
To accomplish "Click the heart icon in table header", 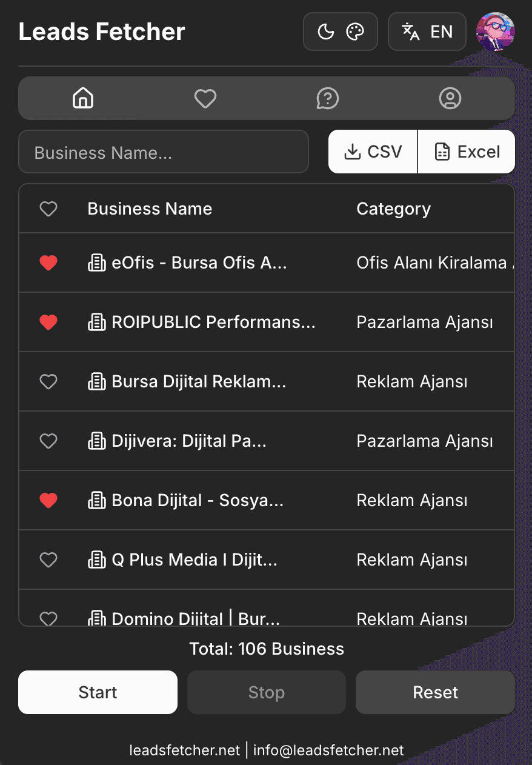I will click(x=48, y=209).
